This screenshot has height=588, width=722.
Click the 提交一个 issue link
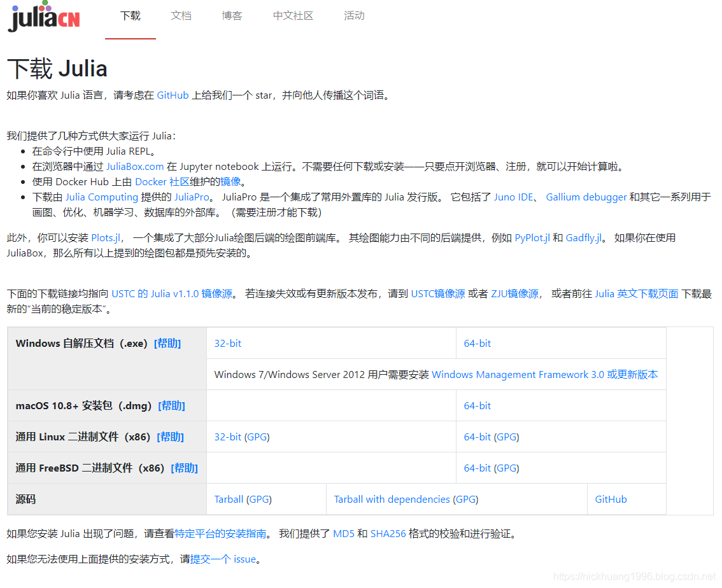(223, 559)
